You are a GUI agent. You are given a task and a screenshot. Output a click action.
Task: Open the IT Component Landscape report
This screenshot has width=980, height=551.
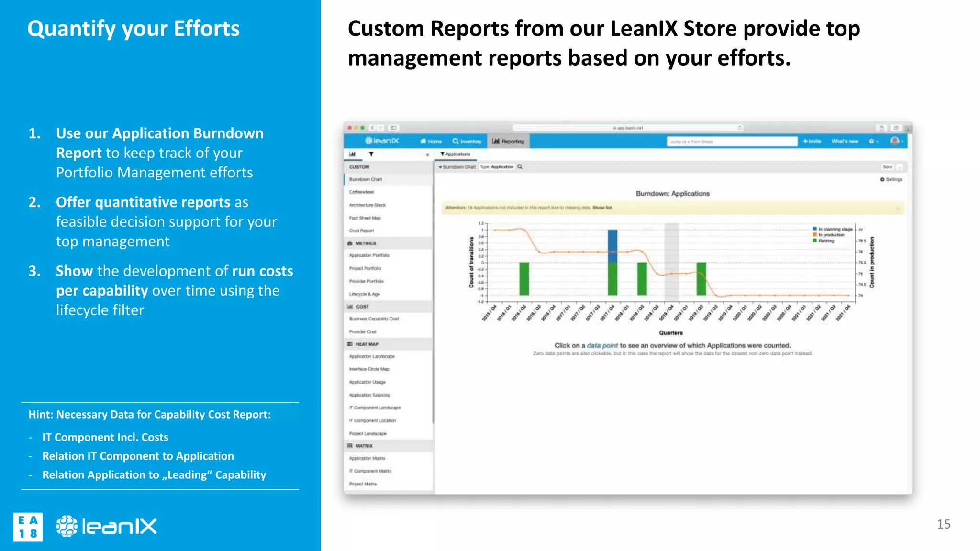[x=375, y=408]
